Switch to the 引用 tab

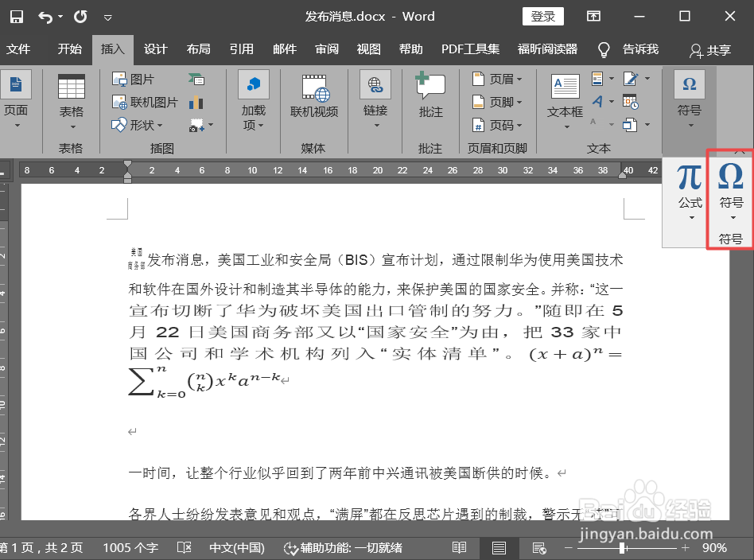pos(241,49)
